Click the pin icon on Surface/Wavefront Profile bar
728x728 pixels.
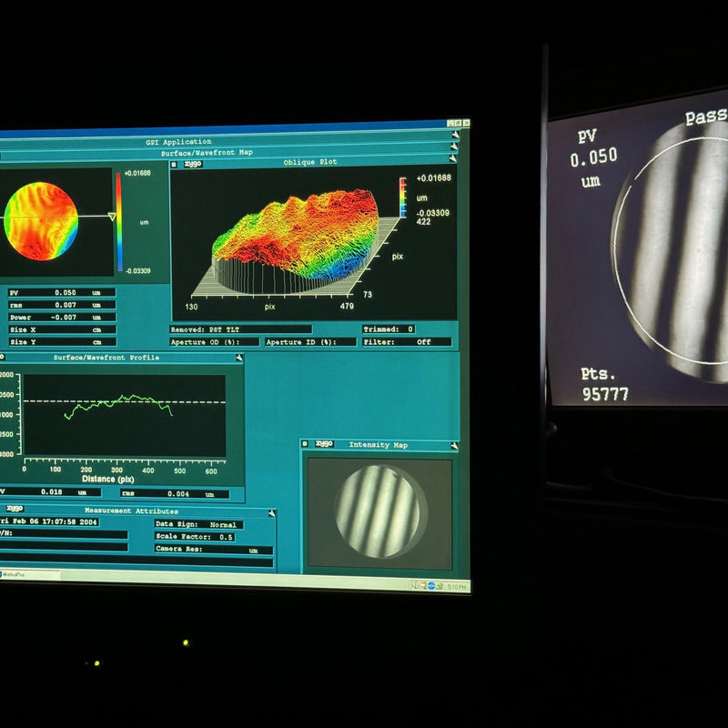pyautogui.click(x=239, y=358)
